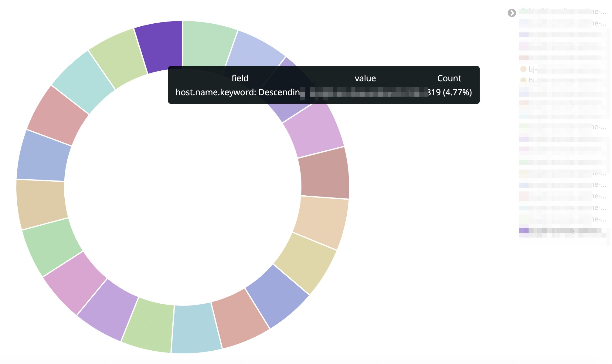This screenshot has height=364, width=612.
Task: Select the tan slice on the left edge
Action: coord(41,203)
